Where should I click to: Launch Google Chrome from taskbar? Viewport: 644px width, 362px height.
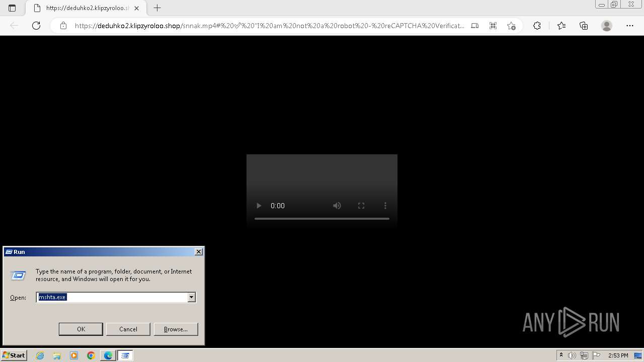[91, 355]
